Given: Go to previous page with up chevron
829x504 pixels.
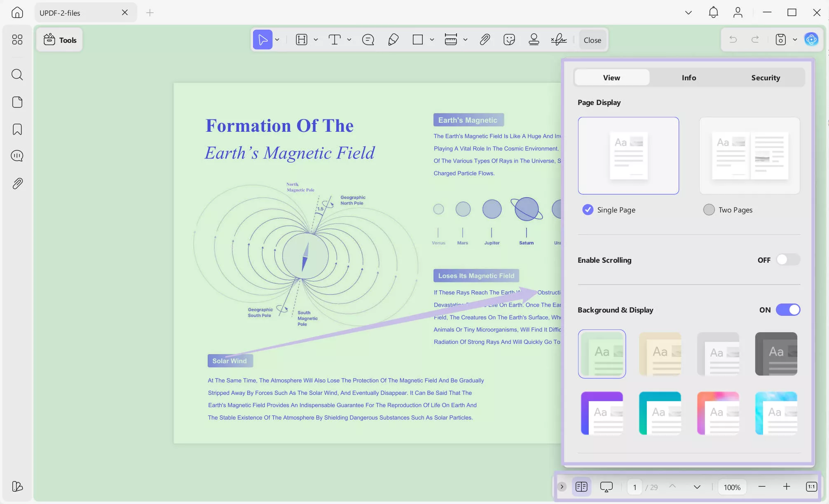Looking at the screenshot, I should click(672, 487).
